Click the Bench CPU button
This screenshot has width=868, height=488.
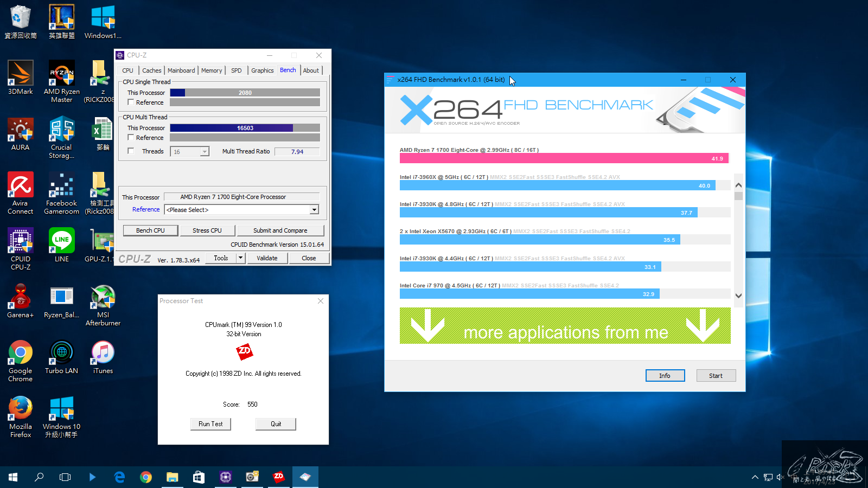(150, 230)
